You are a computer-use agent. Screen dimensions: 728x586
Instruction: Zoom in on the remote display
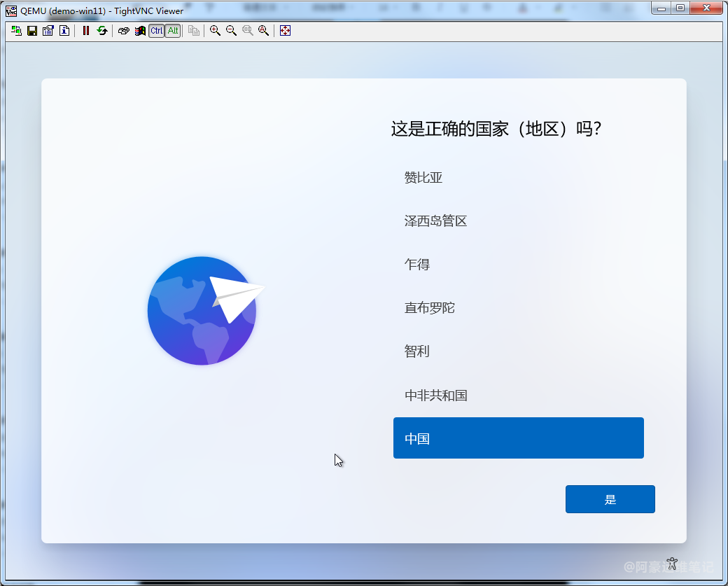(215, 31)
